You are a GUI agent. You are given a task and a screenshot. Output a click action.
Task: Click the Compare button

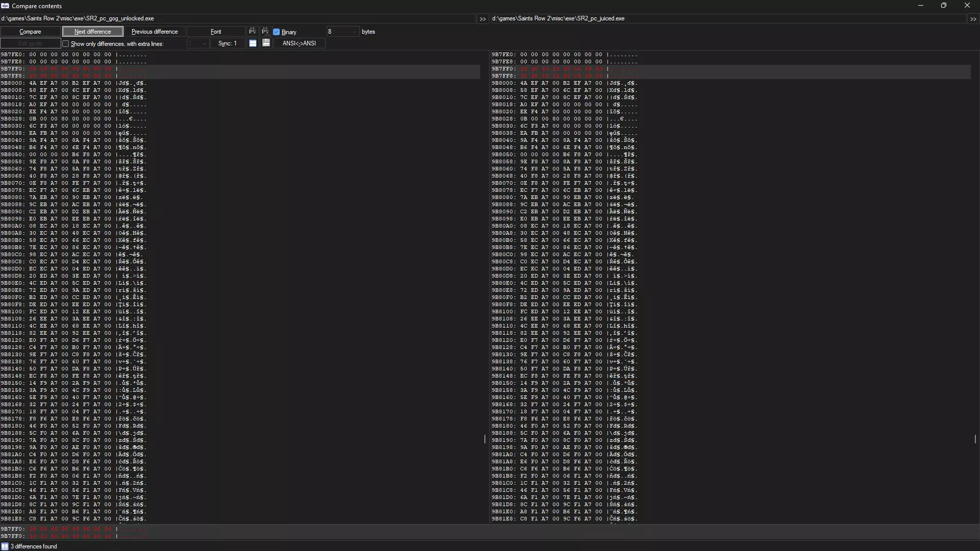30,32
